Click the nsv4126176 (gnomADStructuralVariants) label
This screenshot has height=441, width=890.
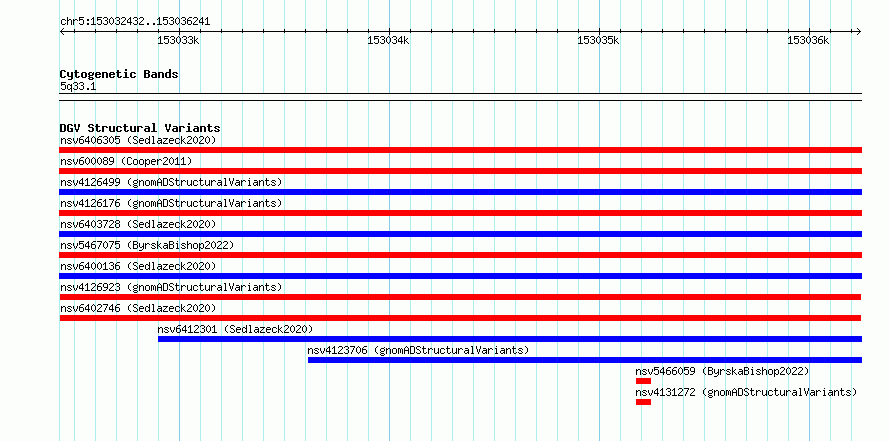[171, 203]
